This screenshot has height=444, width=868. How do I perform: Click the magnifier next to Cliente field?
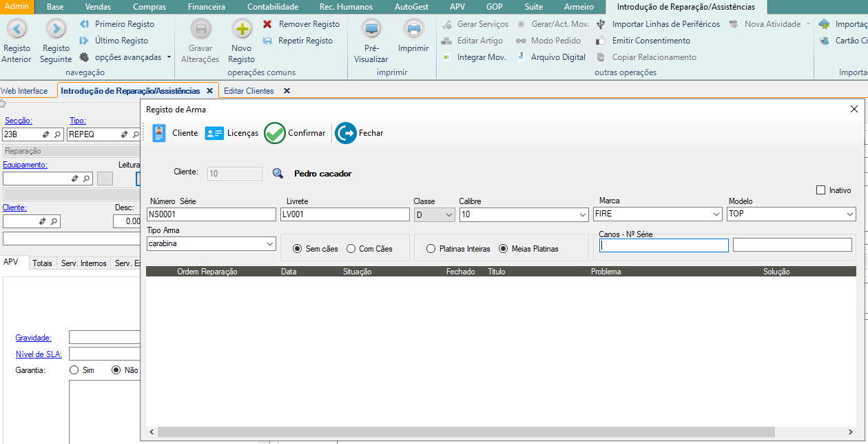278,174
